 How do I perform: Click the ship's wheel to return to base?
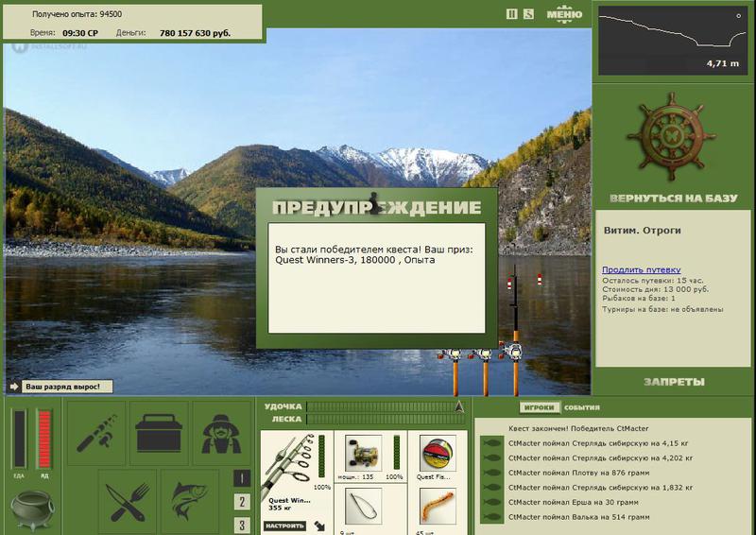click(x=672, y=136)
